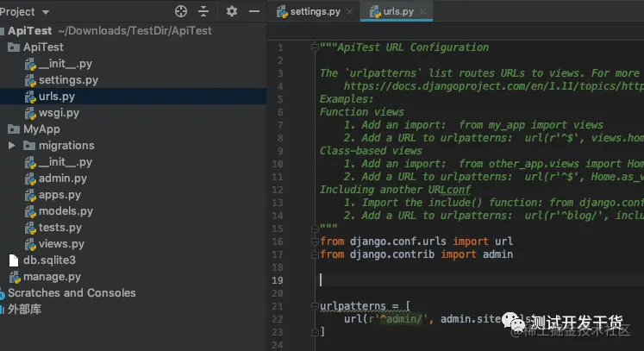Click the docs.djangoproject.com URL on line 4
Image resolution: width=644 pixels, height=351 pixels.
tap(494, 86)
